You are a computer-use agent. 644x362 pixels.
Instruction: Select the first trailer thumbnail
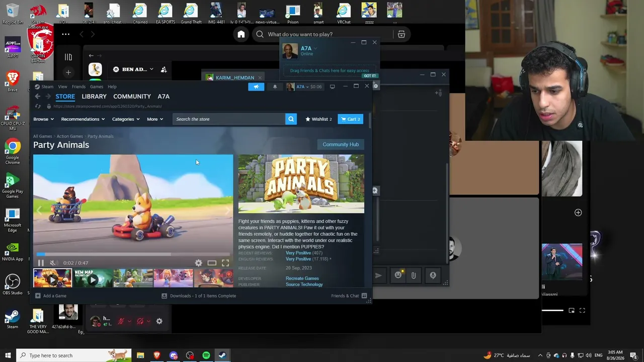tap(52, 279)
